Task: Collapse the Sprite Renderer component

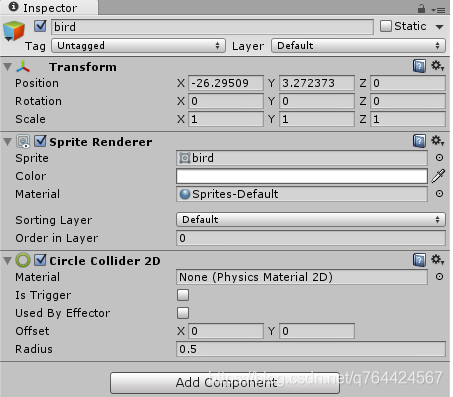Action: [x=8, y=142]
